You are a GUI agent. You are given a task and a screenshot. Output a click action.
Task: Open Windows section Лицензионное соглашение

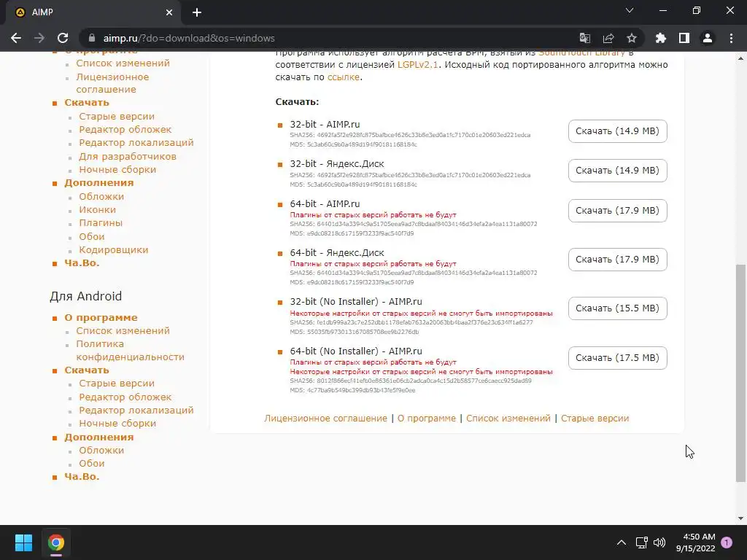coord(112,83)
